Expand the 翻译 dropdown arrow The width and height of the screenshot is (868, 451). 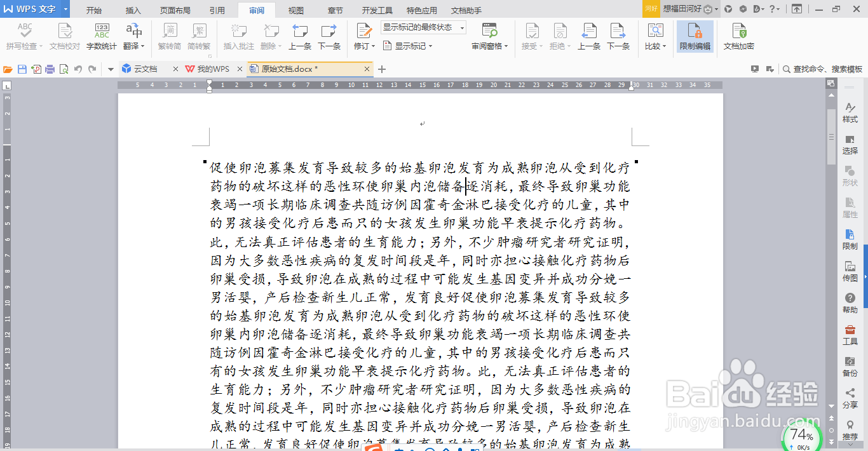143,46
